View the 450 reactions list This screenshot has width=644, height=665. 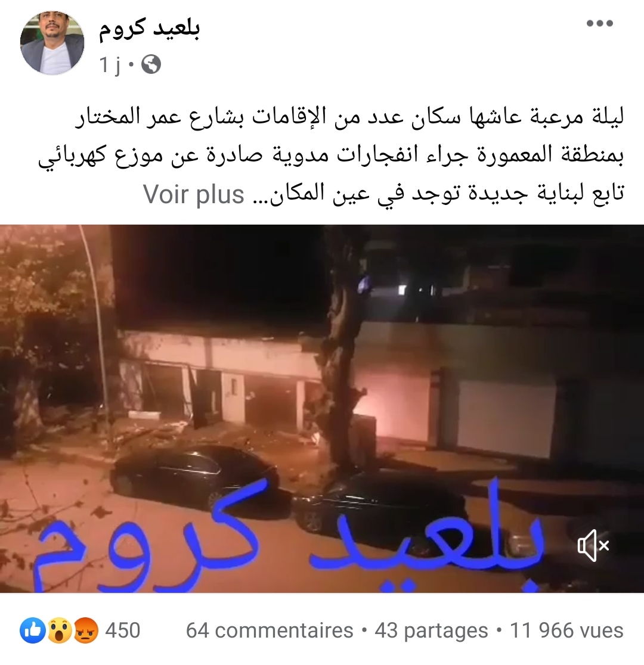pos(123,630)
